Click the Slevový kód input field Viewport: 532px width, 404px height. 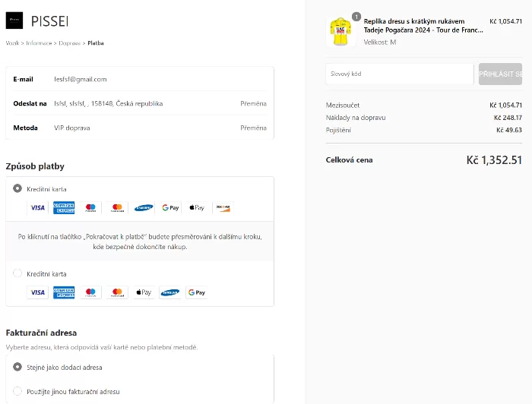tap(400, 74)
